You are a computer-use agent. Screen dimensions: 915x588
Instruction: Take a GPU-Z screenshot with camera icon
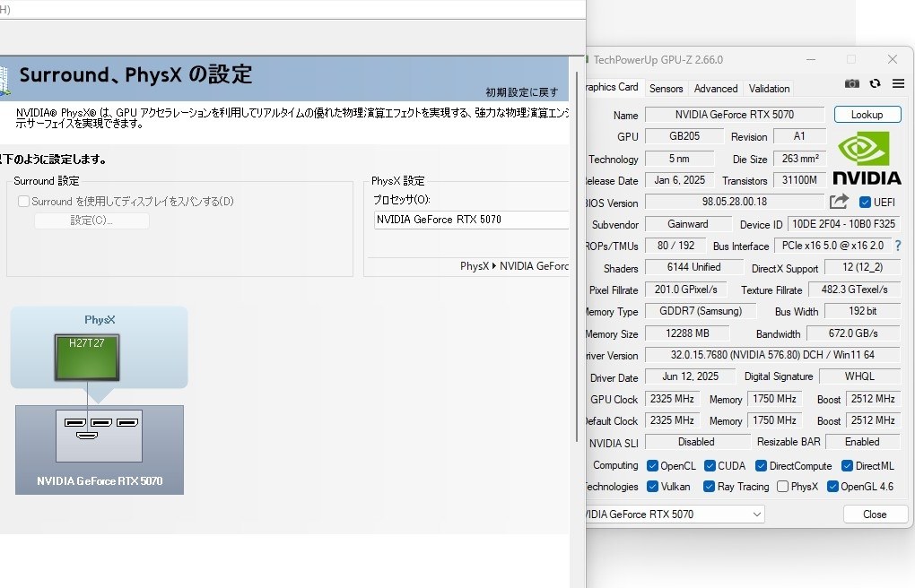(x=852, y=84)
